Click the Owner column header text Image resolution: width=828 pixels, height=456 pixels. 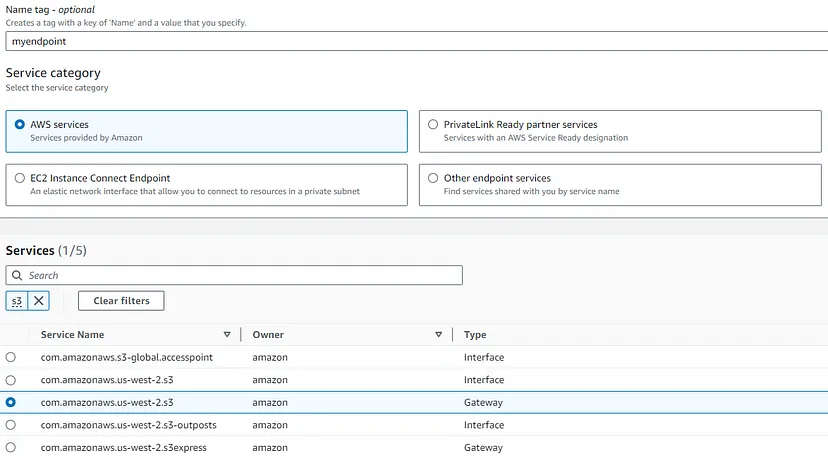coord(268,335)
